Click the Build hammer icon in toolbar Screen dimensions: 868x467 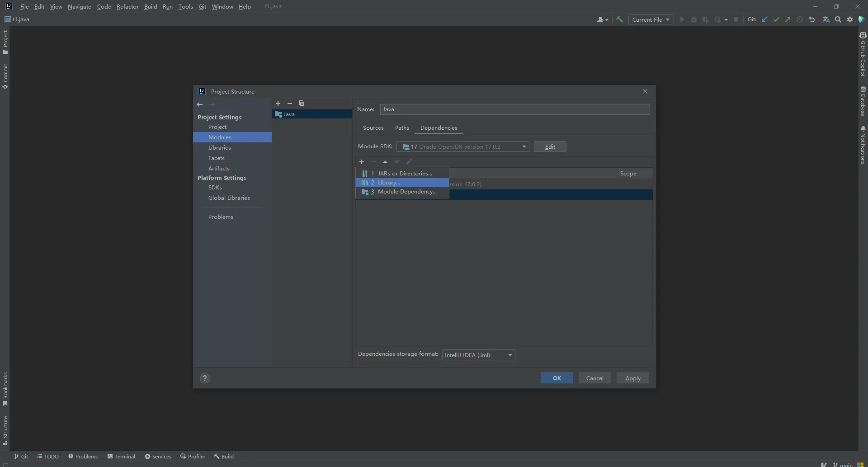(x=619, y=19)
